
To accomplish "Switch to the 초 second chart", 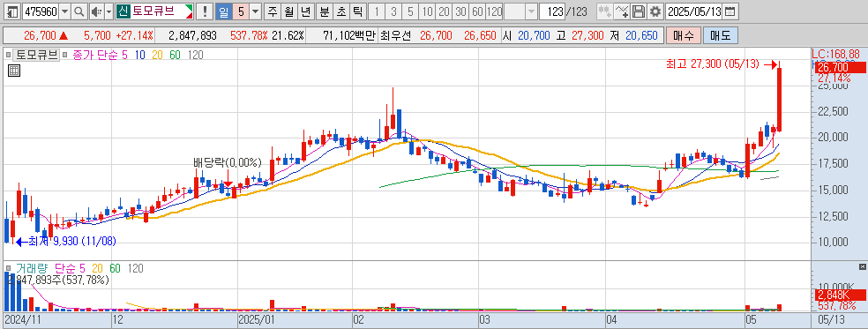I will pyautogui.click(x=341, y=11).
